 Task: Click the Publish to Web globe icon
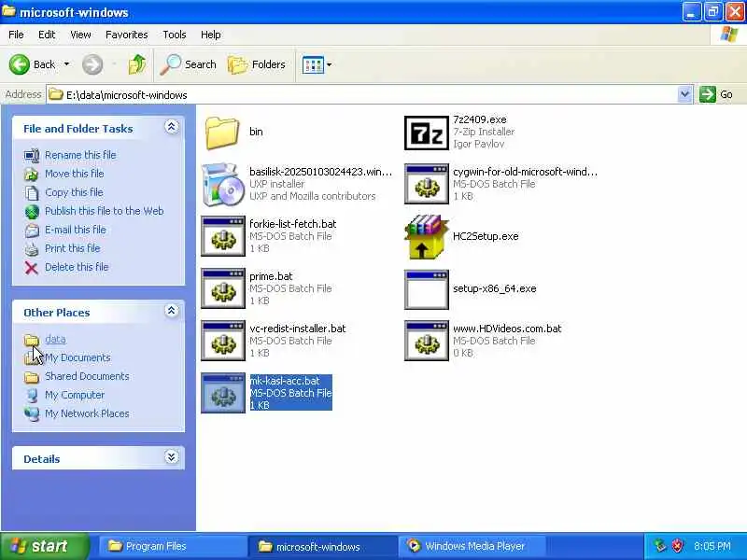32,212
